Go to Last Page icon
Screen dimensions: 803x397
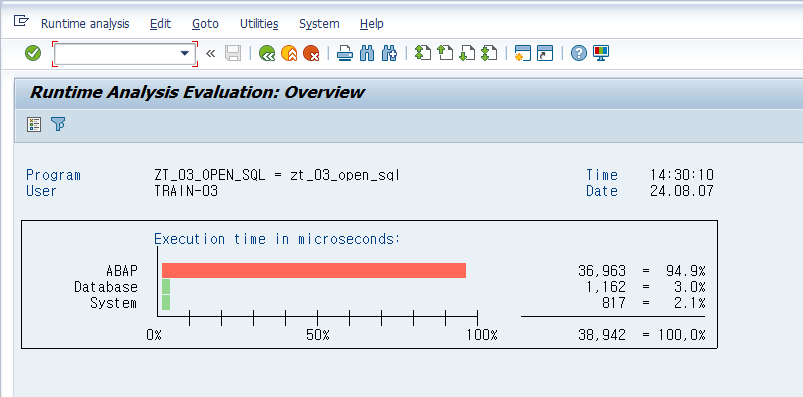(489, 53)
